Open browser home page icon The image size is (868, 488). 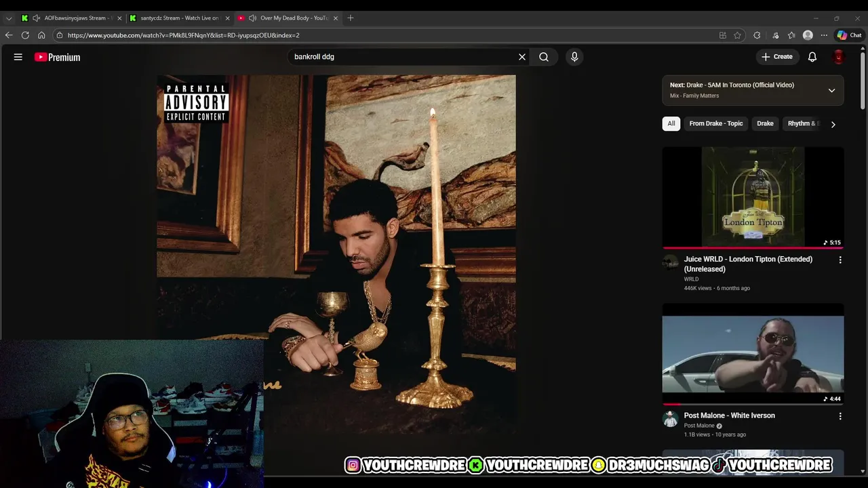coord(41,35)
